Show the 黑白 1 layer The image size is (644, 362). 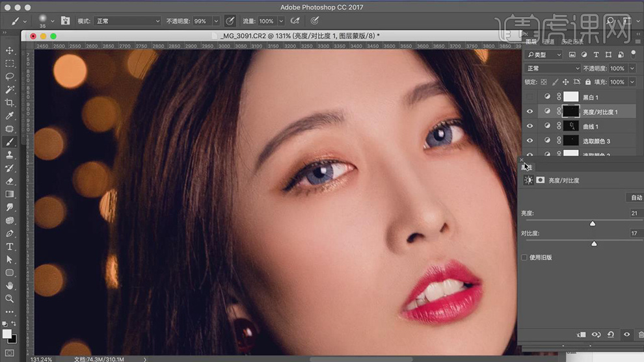(x=530, y=97)
